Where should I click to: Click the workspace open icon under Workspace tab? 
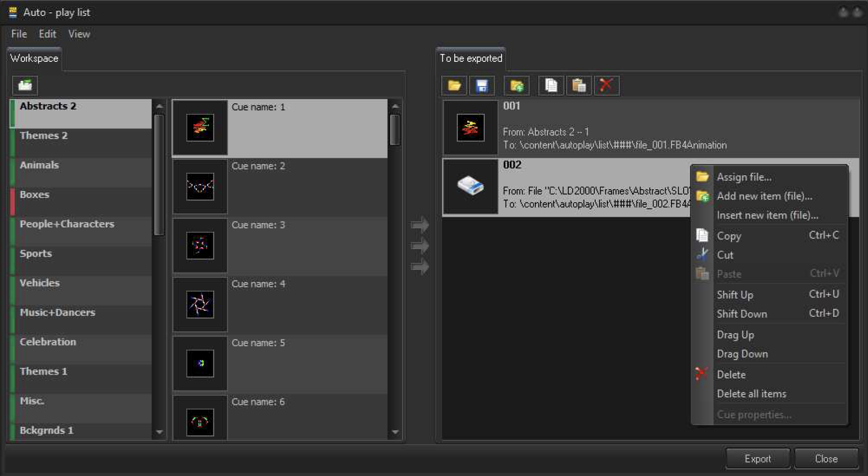tap(25, 85)
